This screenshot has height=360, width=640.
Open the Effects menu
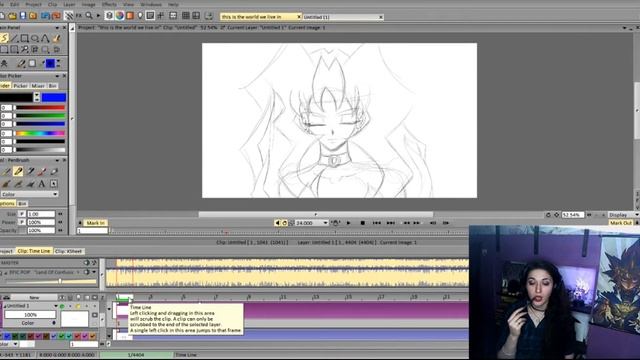pos(109,4)
